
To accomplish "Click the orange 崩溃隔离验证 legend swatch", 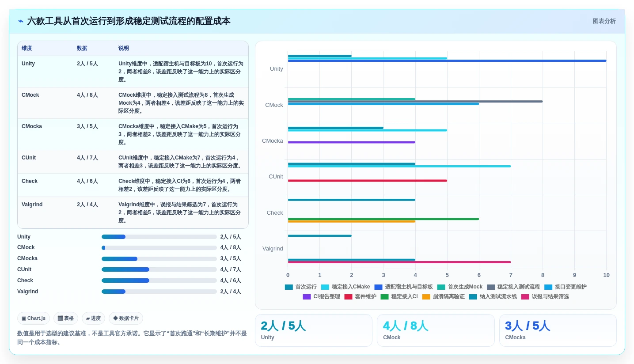I will click(426, 297).
